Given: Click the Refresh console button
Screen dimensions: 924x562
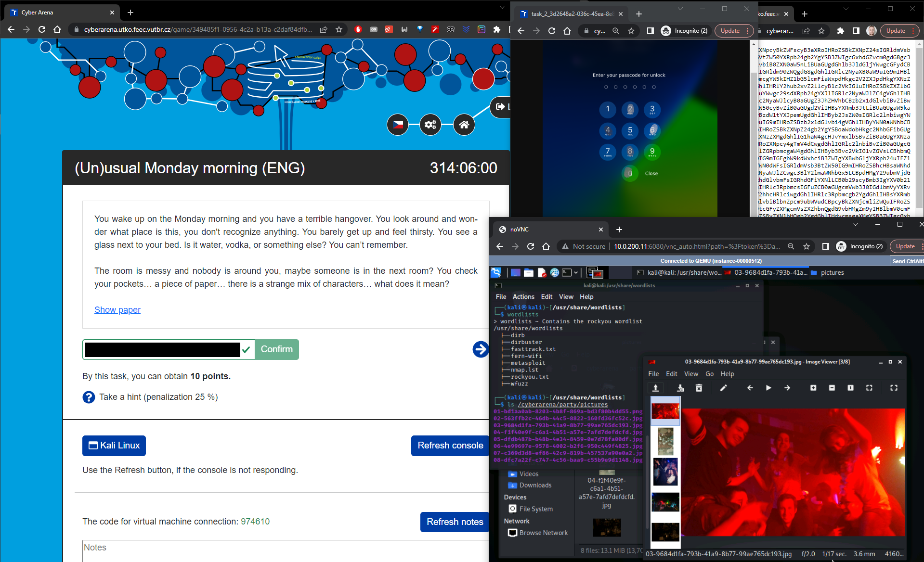Looking at the screenshot, I should point(450,446).
